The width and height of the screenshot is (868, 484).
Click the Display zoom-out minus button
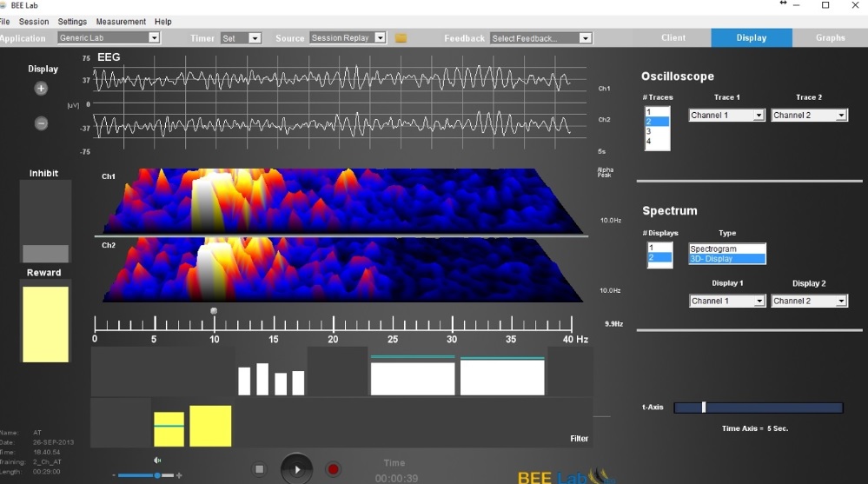click(41, 123)
